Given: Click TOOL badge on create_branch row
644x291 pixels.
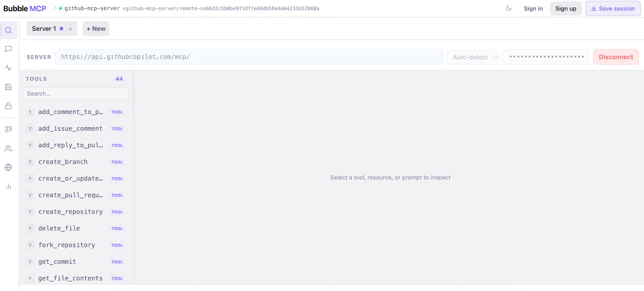Looking at the screenshot, I should 117,162.
